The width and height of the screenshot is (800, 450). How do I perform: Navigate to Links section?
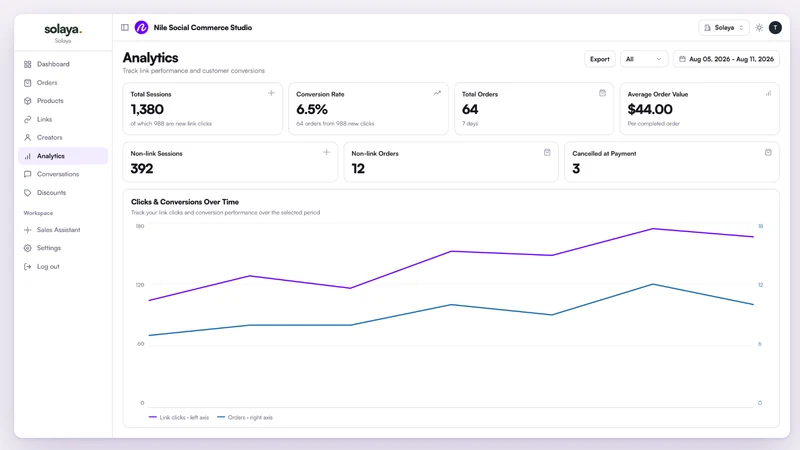[63, 119]
